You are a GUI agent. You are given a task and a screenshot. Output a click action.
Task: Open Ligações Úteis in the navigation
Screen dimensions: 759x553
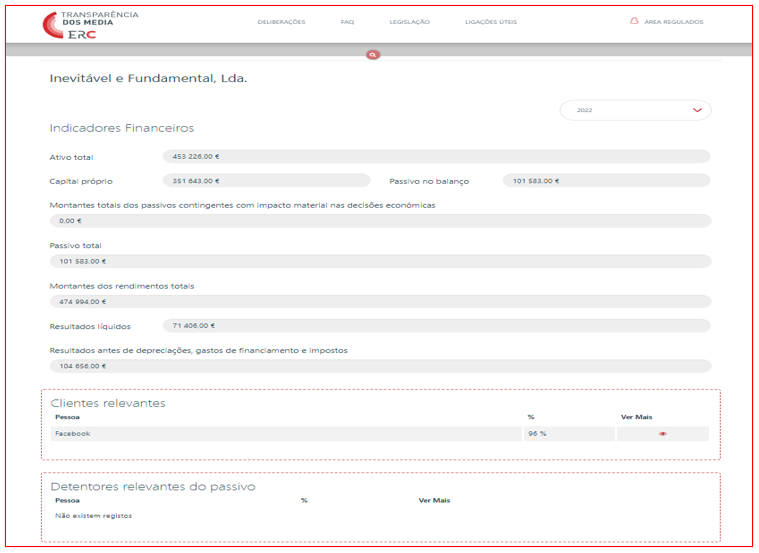pyautogui.click(x=491, y=22)
